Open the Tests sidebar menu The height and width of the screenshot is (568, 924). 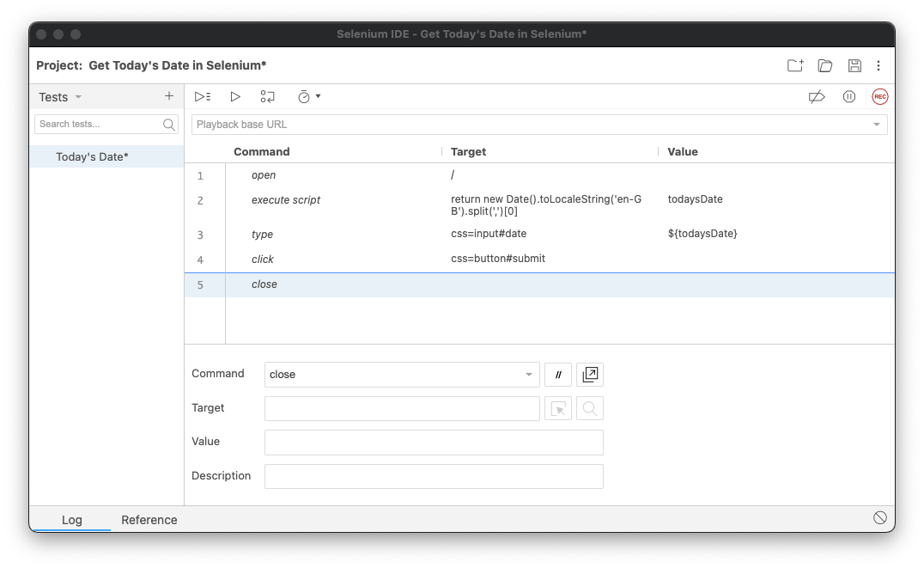coord(59,96)
